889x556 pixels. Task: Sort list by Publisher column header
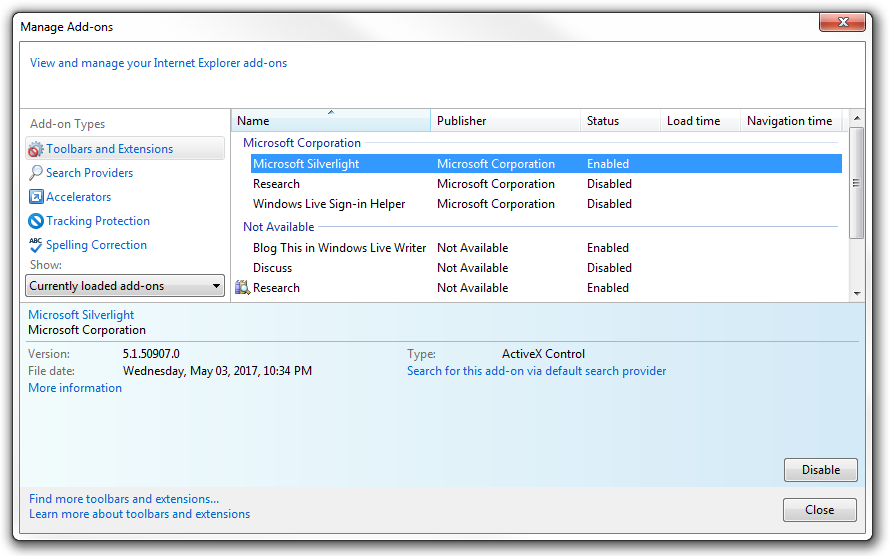coord(505,121)
